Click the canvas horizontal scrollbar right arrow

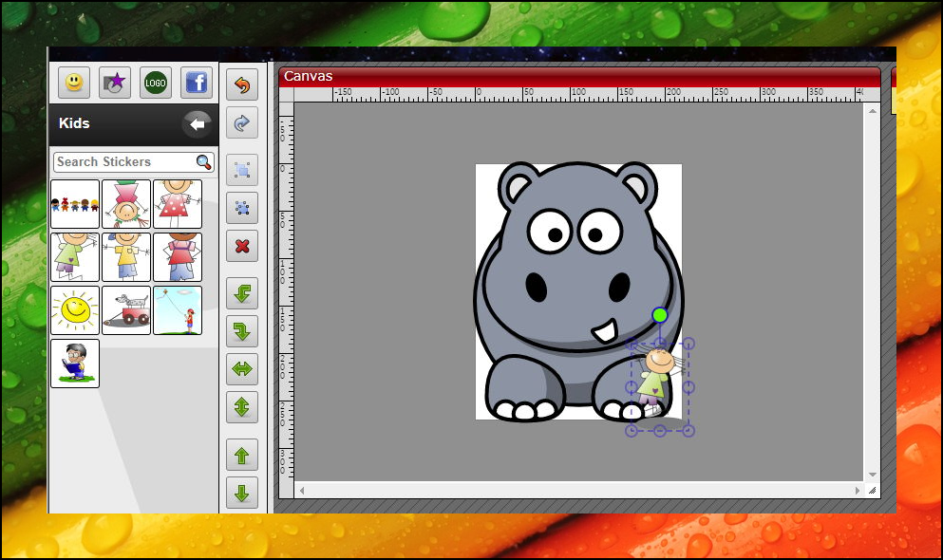coord(858,491)
